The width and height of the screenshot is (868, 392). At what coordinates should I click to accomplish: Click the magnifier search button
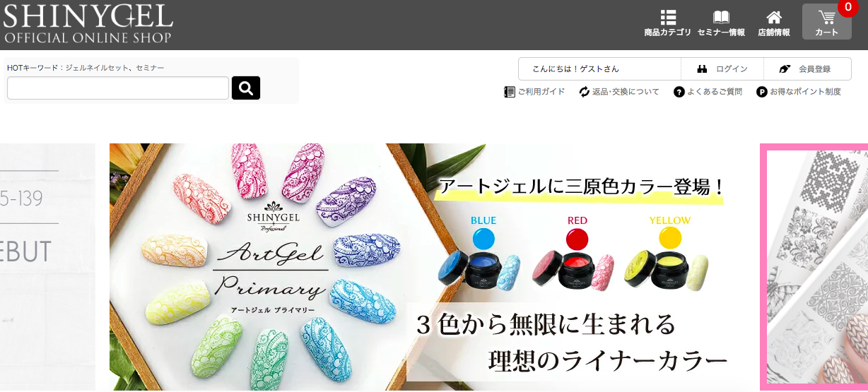[246, 88]
